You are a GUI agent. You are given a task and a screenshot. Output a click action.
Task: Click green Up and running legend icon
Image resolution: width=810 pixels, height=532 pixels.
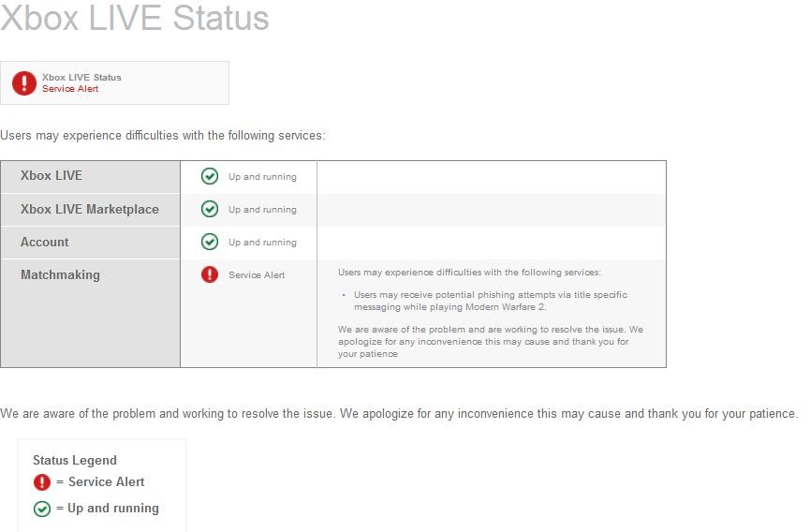click(x=42, y=510)
